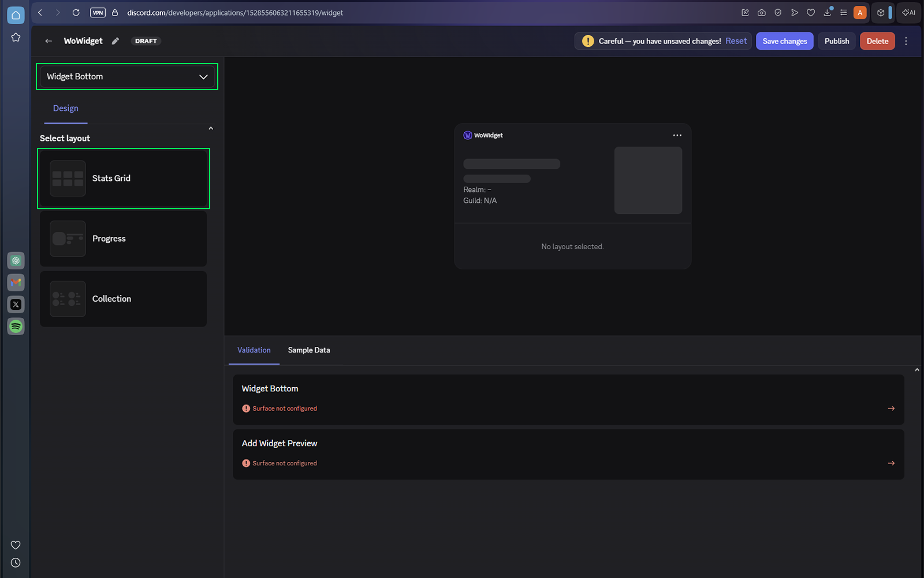Select the Progress layout
The width and height of the screenshot is (924, 578).
coord(124,239)
